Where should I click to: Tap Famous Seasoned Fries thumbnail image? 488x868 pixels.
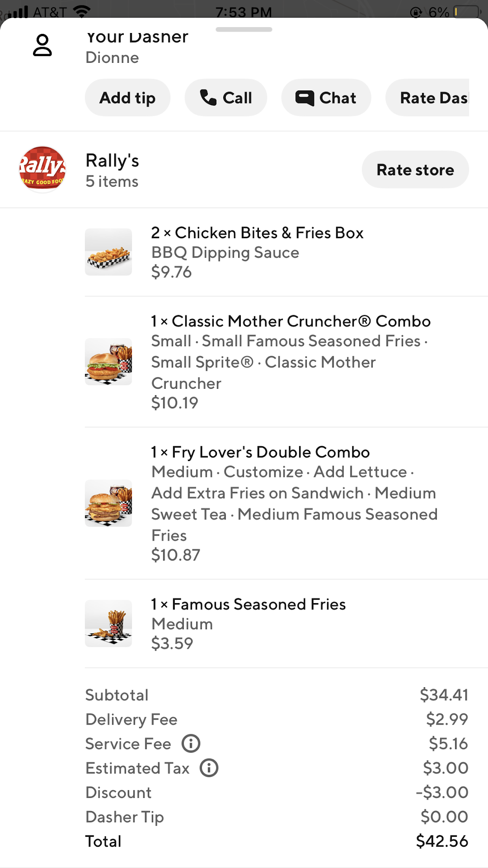pos(108,623)
